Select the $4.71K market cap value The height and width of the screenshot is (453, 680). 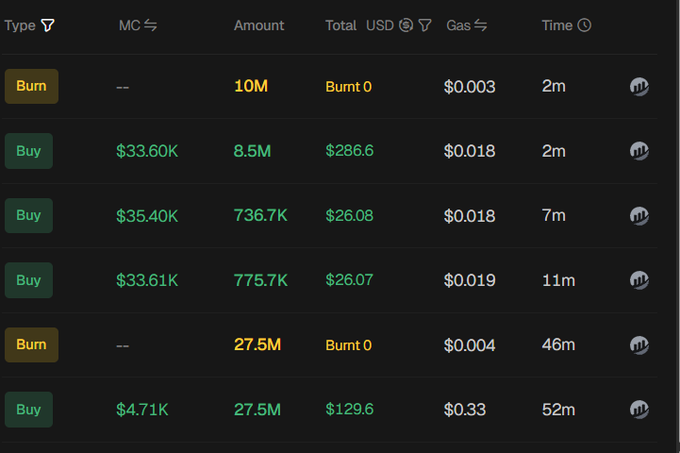click(x=142, y=410)
